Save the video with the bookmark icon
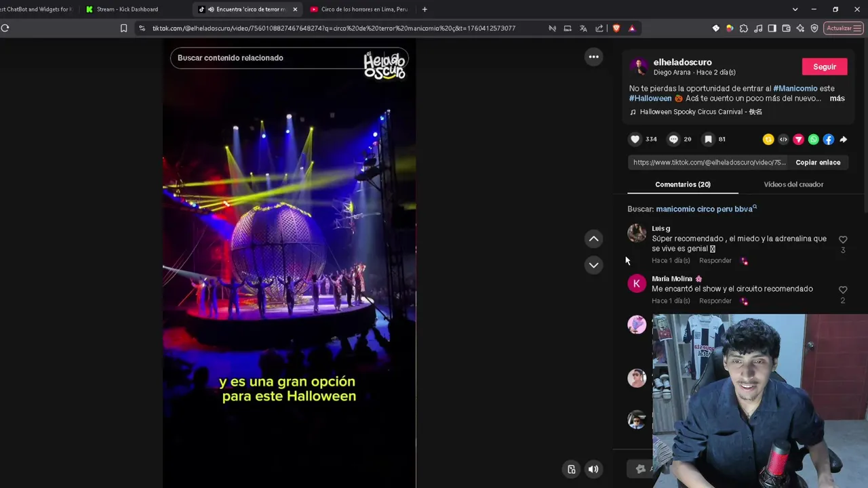The image size is (868, 488). tap(708, 139)
